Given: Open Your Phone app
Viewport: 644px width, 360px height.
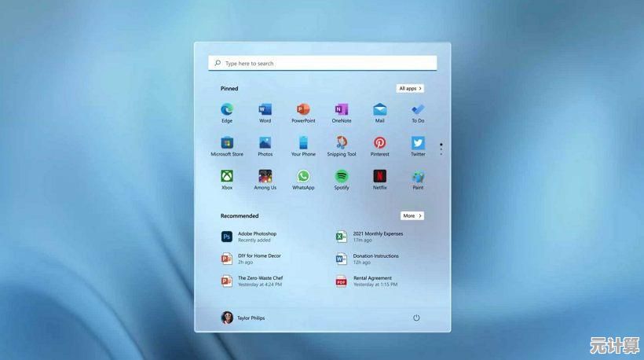Looking at the screenshot, I should pyautogui.click(x=303, y=146).
